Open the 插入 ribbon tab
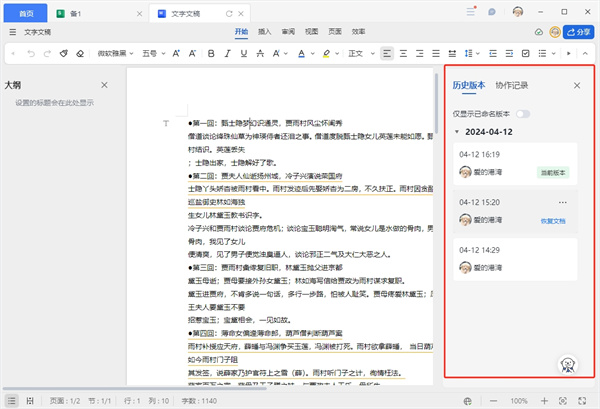This screenshot has height=409, width=600. [265, 32]
